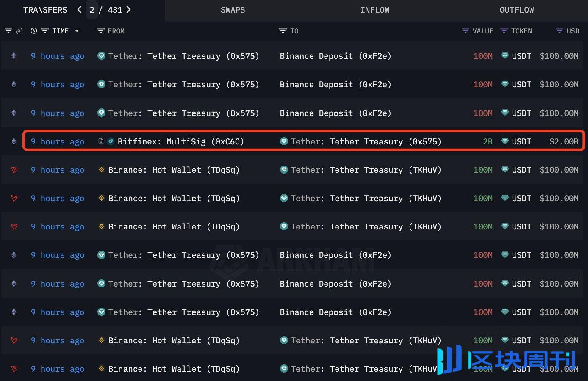Switch to the SWAPS tab
This screenshot has width=588, height=381.
click(x=233, y=10)
